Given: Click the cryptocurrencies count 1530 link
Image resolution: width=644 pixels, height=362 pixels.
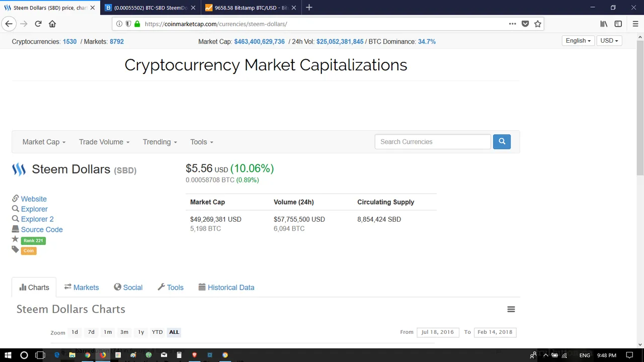Looking at the screenshot, I should coord(69,42).
